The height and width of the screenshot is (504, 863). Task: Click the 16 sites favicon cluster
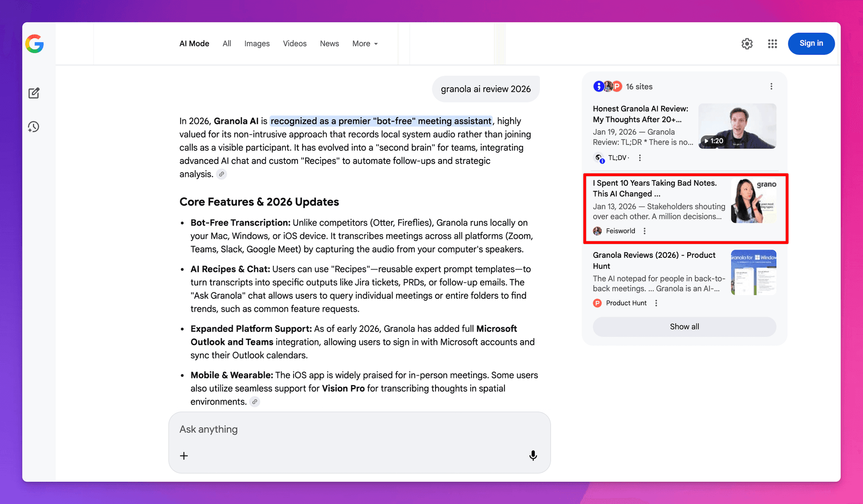click(607, 86)
